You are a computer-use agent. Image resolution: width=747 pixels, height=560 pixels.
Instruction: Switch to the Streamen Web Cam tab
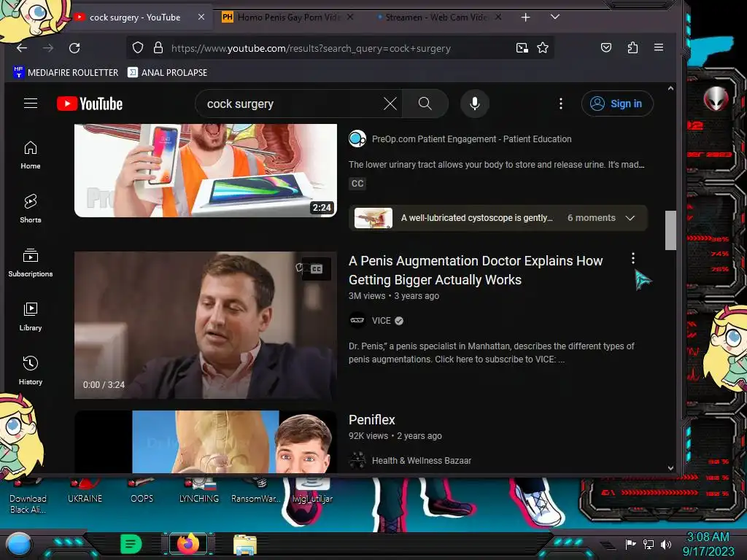(438, 17)
